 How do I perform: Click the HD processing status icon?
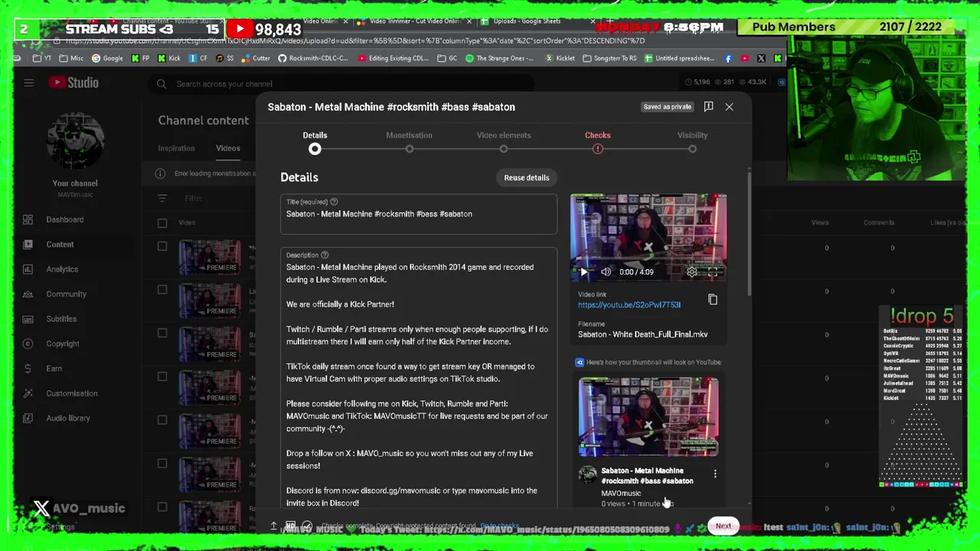(x=290, y=527)
